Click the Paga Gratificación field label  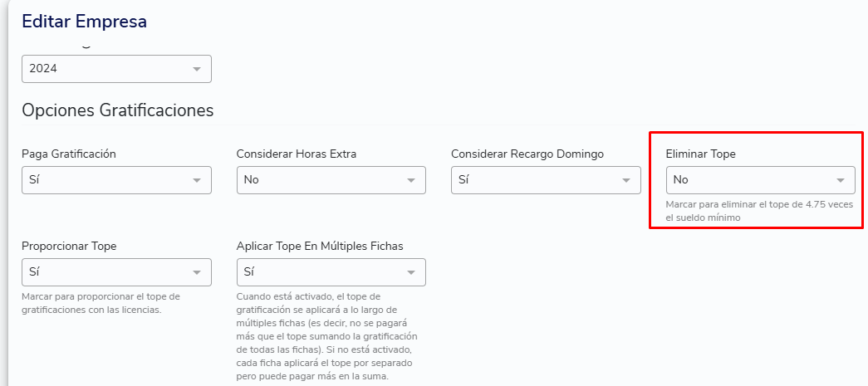click(x=69, y=154)
